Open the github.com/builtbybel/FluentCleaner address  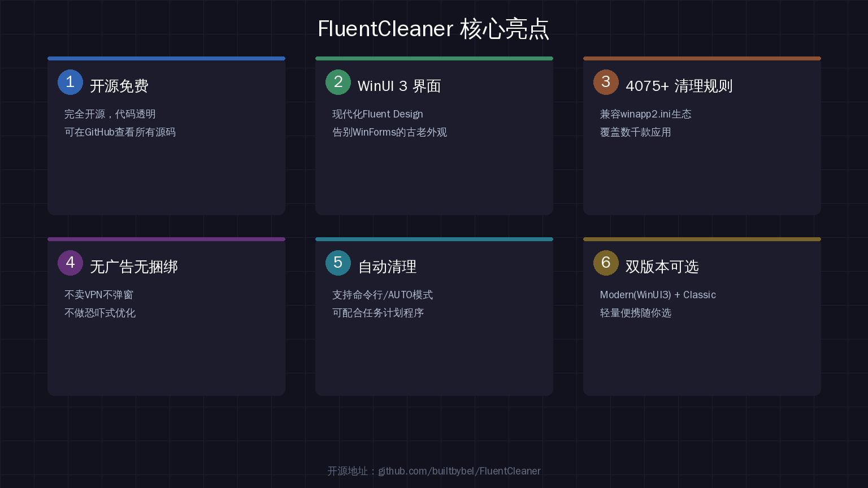(459, 471)
